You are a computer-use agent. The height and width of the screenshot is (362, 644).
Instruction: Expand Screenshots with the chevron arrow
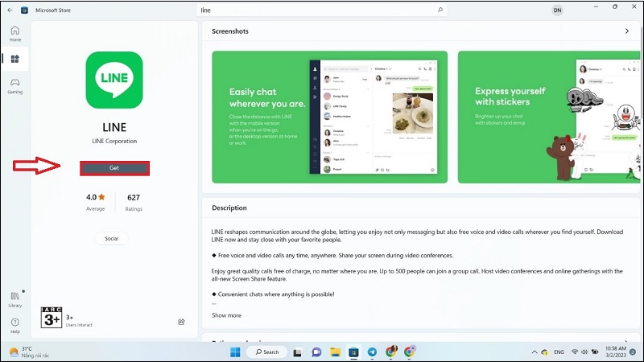(x=627, y=31)
